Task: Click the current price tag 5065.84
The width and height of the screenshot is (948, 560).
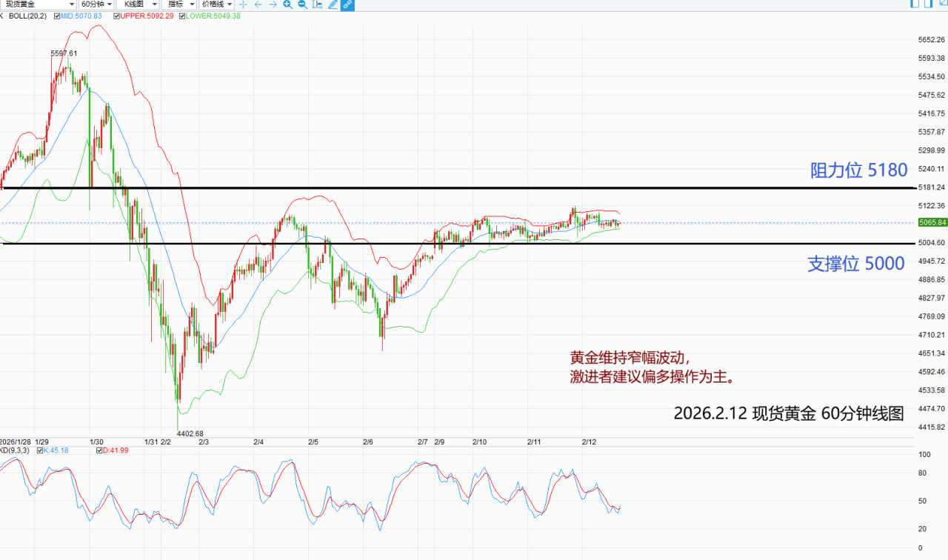Action: [x=932, y=222]
